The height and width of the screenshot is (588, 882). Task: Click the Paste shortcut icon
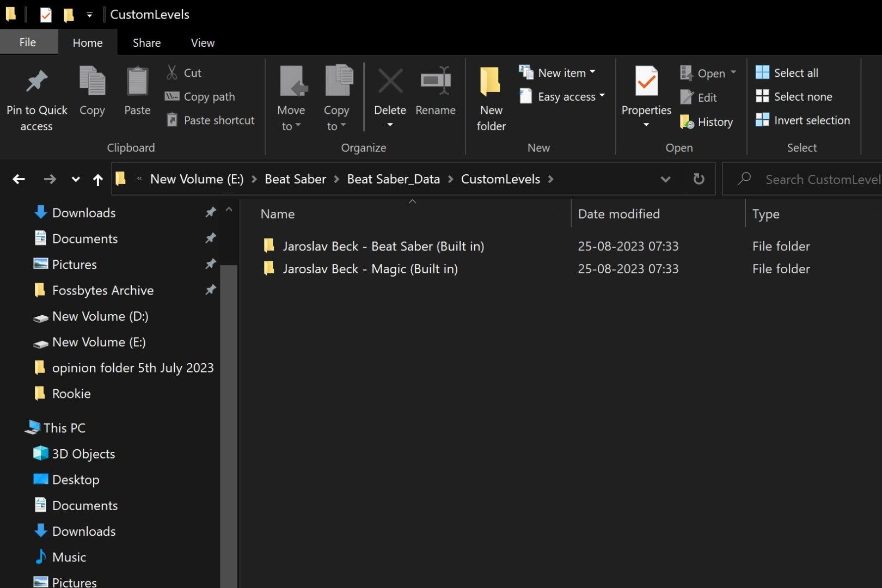[172, 120]
